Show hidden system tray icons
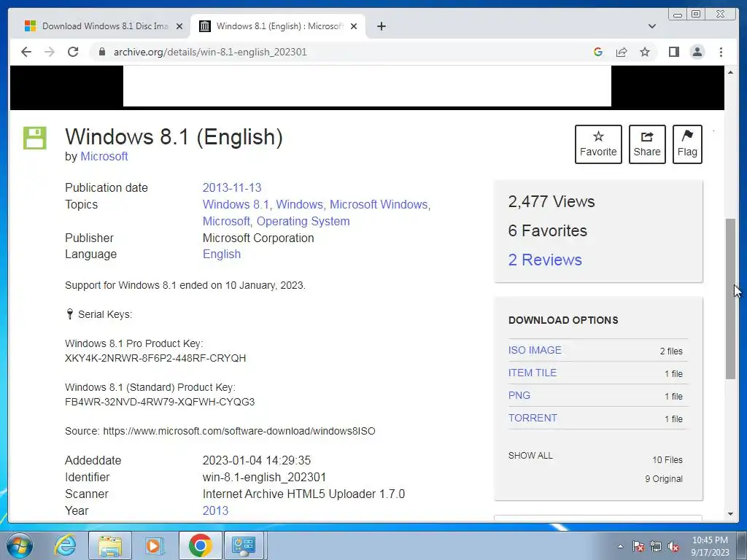This screenshot has width=747, height=560. [620, 546]
